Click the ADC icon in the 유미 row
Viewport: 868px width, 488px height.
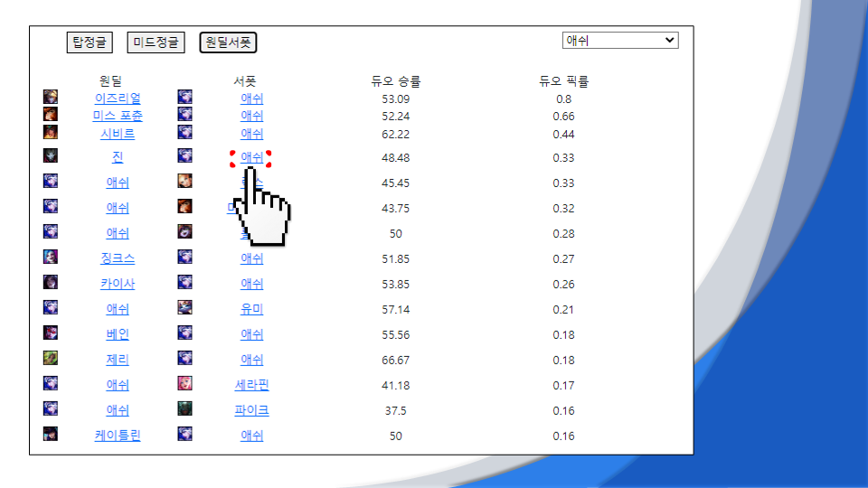pos(51,307)
